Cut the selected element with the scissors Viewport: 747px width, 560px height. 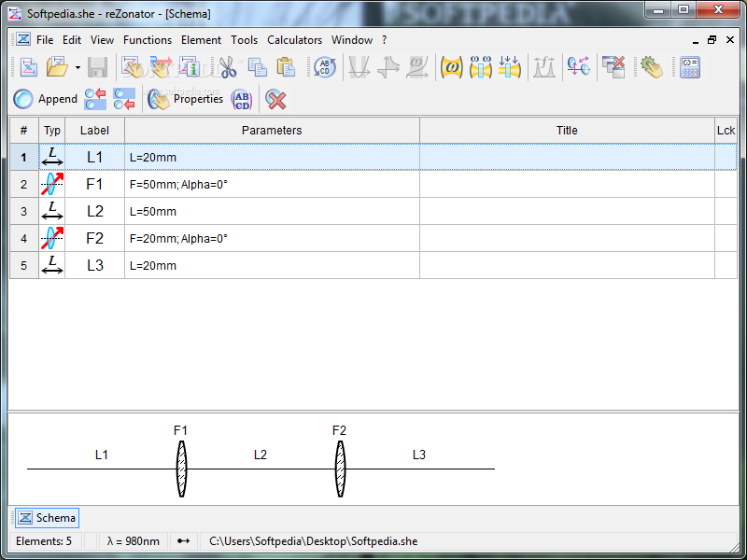coord(228,67)
